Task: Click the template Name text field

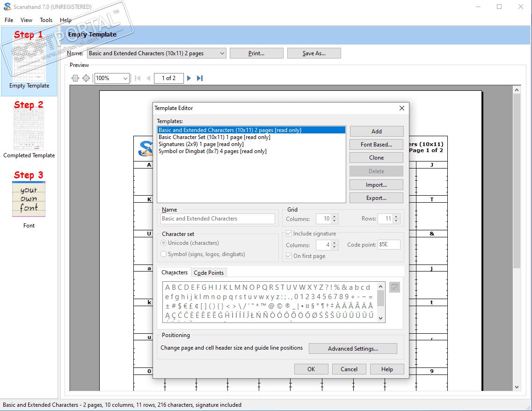Action: pyautogui.click(x=218, y=219)
